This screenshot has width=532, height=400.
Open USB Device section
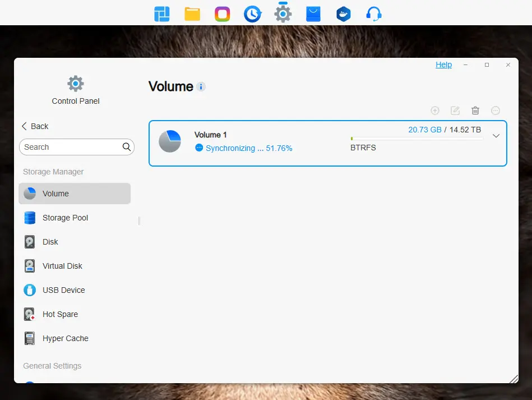click(x=75, y=290)
